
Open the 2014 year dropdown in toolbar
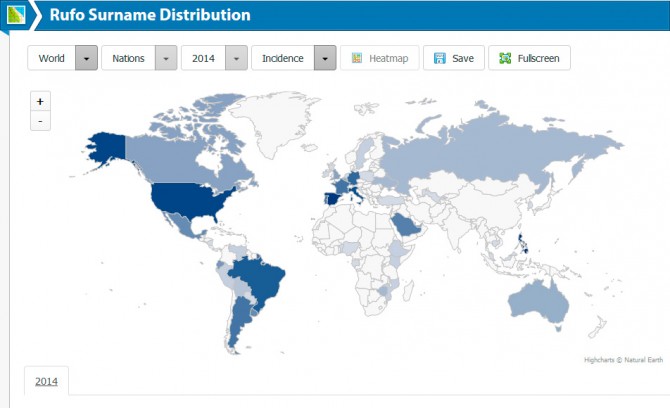pyautogui.click(x=213, y=58)
